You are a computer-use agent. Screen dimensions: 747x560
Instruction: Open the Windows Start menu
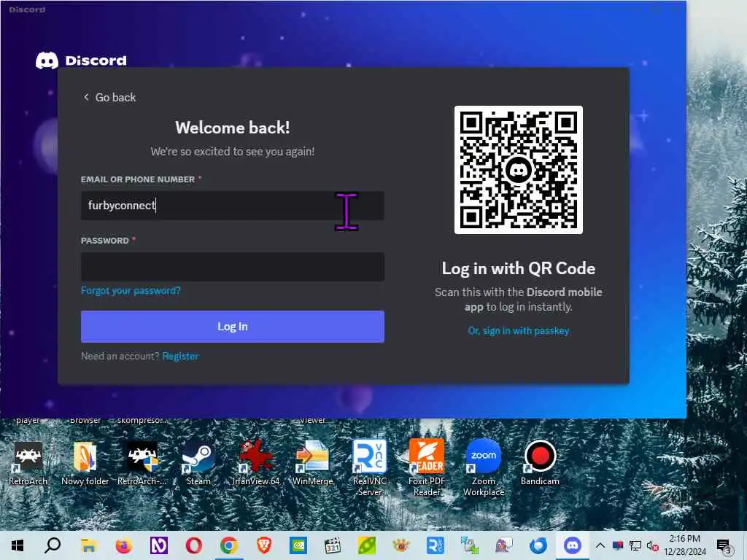(x=18, y=545)
